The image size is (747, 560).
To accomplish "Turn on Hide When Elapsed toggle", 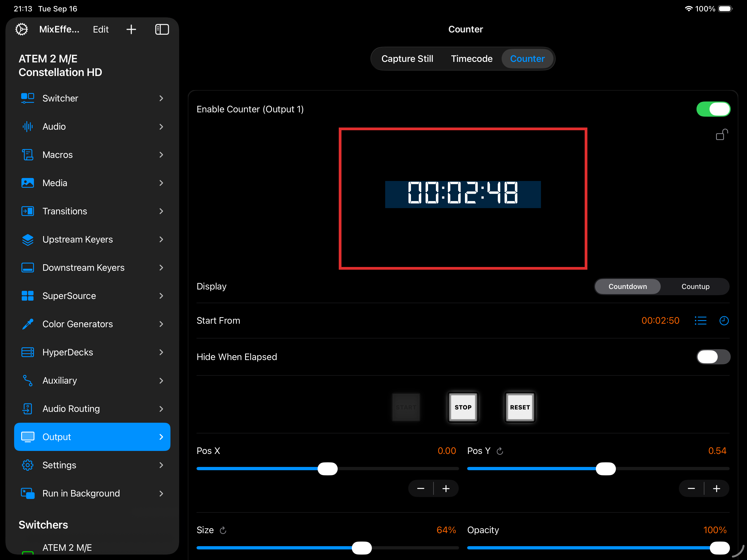I will coord(713,357).
